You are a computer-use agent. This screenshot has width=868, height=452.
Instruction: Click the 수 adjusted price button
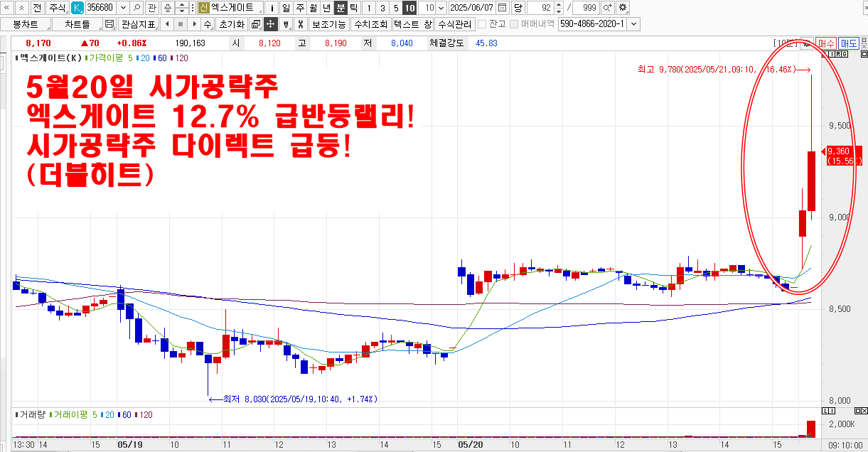tap(207, 24)
